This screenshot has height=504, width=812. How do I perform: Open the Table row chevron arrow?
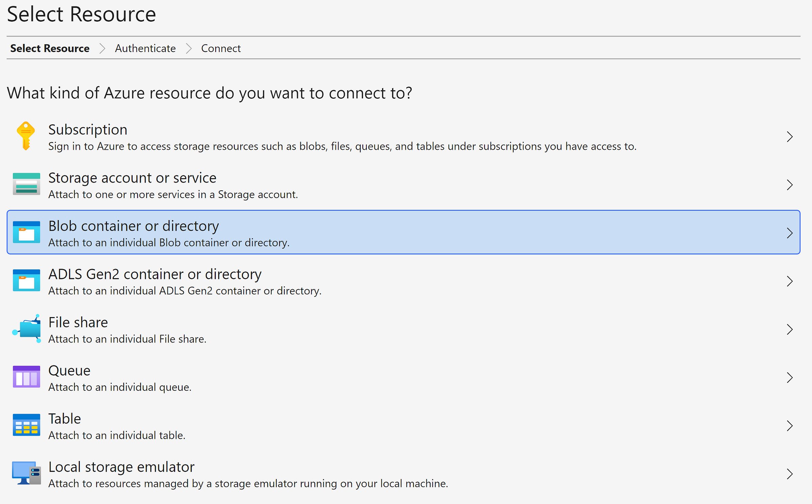[790, 426]
